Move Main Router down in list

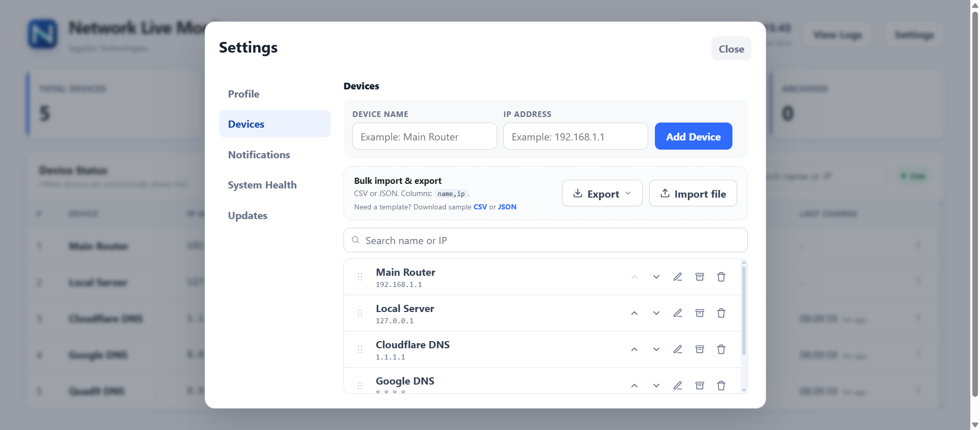pos(656,277)
